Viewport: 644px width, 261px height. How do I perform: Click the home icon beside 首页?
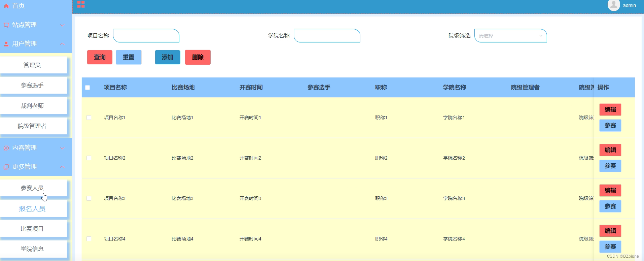tap(6, 6)
